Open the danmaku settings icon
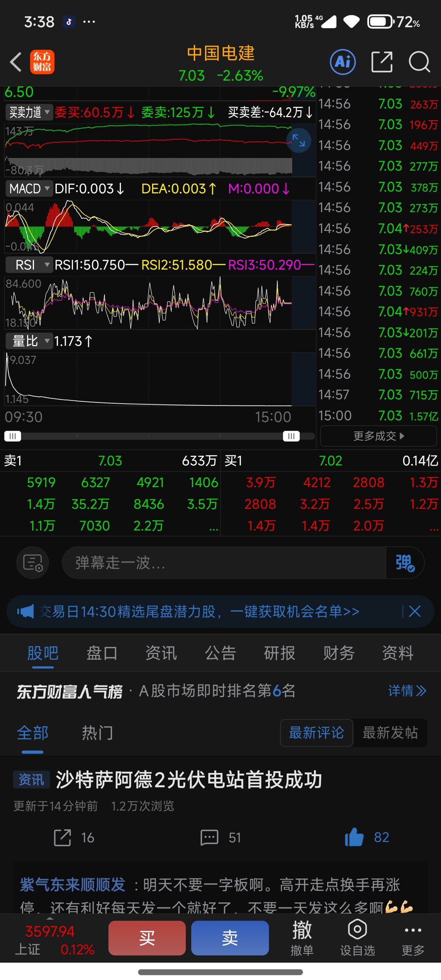Viewport: 441px width, 980px height. pyautogui.click(x=33, y=563)
